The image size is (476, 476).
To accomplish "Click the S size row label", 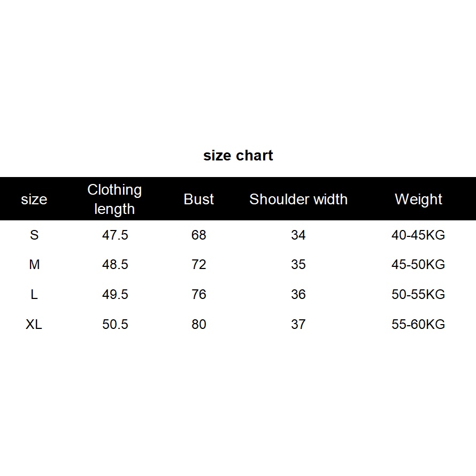I will point(34,235).
